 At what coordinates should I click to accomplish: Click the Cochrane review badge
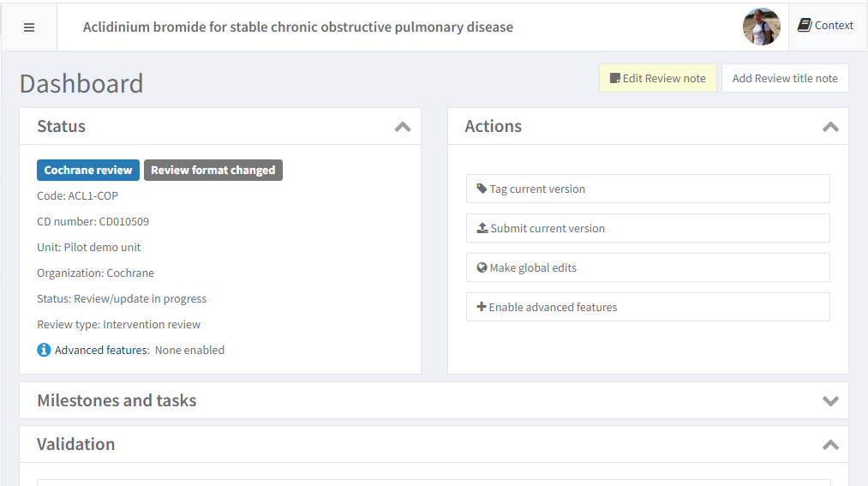click(88, 170)
